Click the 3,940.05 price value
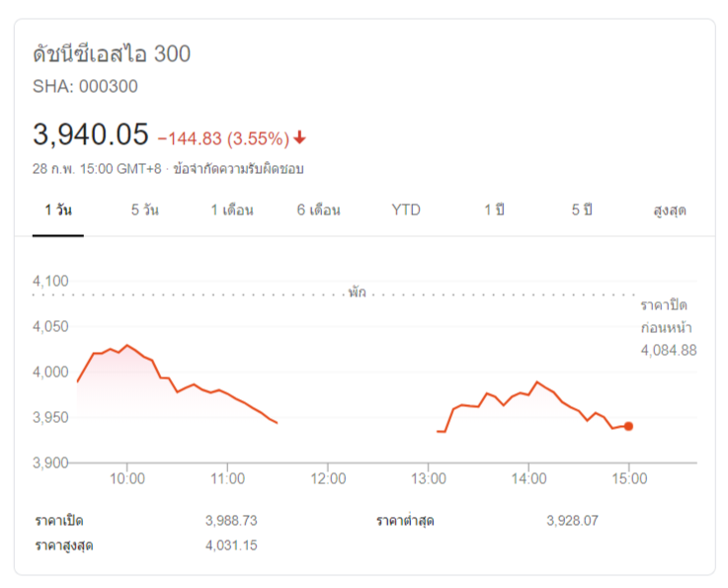Image resolution: width=728 pixels, height=588 pixels. pos(90,134)
